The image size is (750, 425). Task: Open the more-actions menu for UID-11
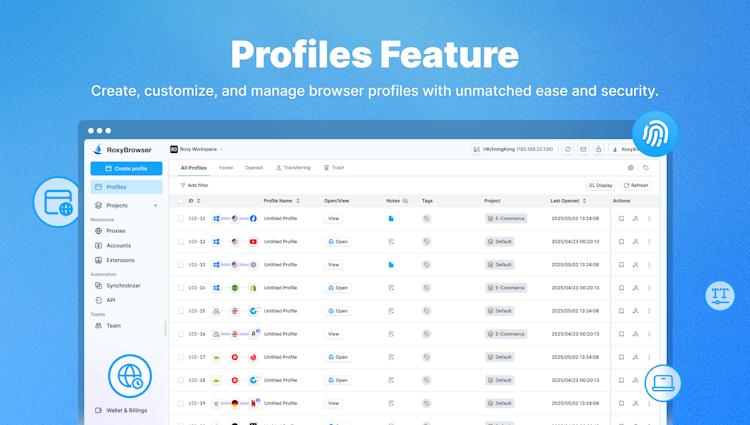pos(649,218)
